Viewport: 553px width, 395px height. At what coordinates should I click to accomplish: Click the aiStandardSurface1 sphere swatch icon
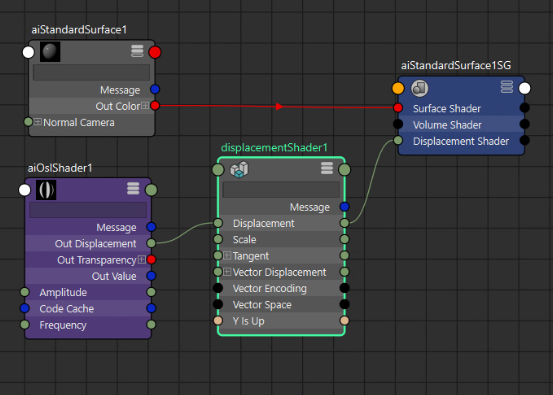50,52
